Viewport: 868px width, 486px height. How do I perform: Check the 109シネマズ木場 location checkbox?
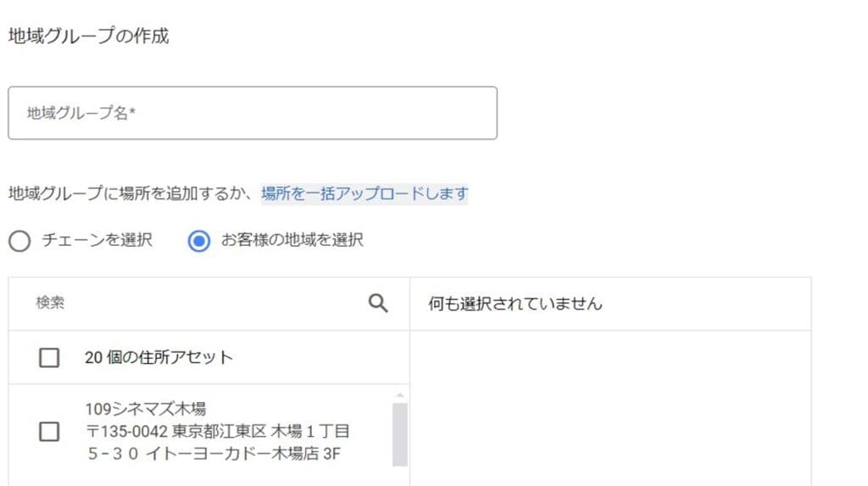click(49, 431)
